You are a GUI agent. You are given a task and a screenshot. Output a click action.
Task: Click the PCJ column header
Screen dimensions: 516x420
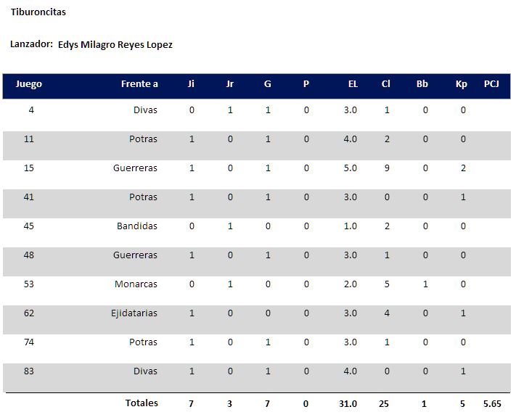coord(491,84)
